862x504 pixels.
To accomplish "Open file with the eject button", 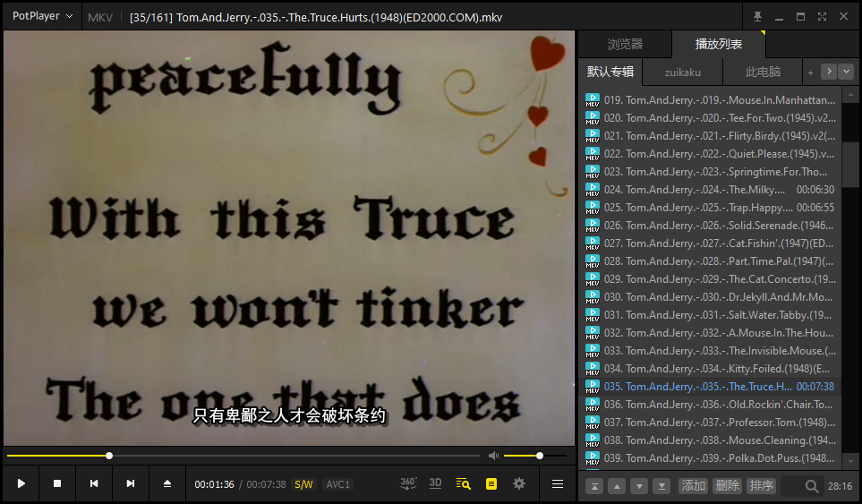I will click(167, 483).
